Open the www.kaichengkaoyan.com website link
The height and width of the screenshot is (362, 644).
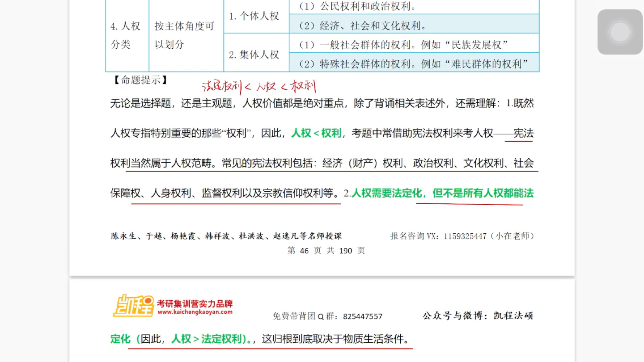195,312
